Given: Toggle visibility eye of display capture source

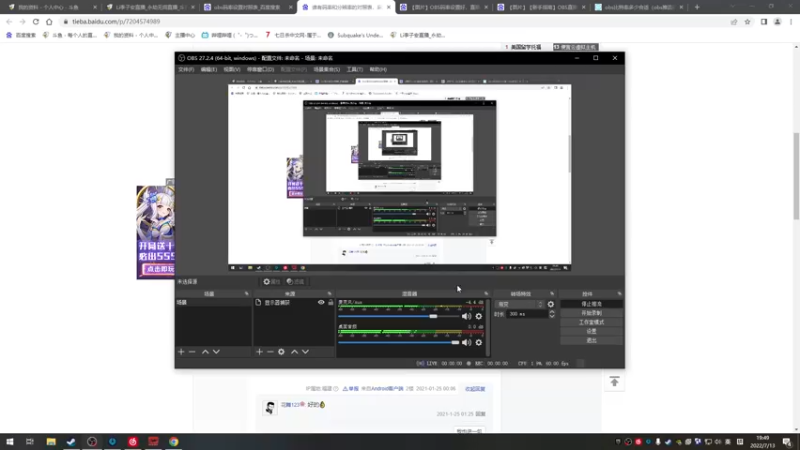Looking at the screenshot, I should coord(321,303).
